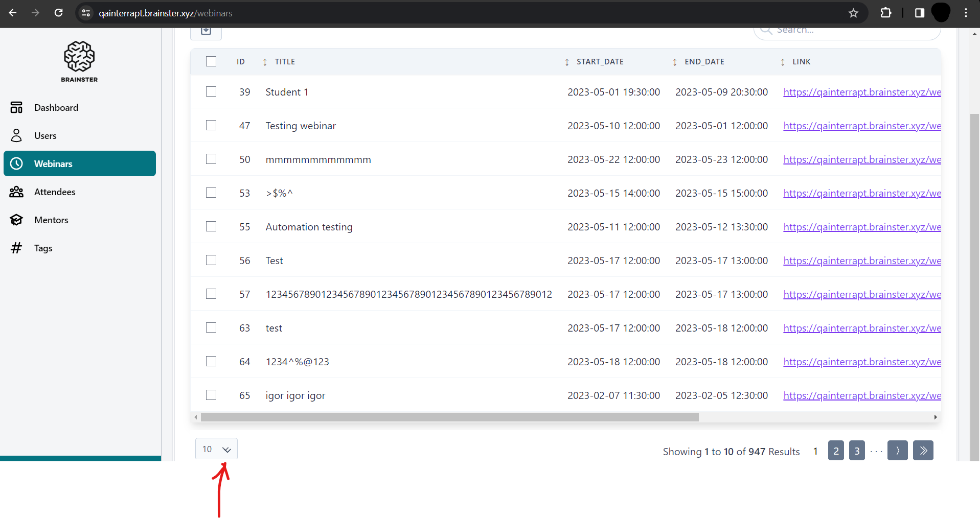Navigate to Mentors in sidebar
Viewport: 980px width, 518px height.
click(x=51, y=220)
